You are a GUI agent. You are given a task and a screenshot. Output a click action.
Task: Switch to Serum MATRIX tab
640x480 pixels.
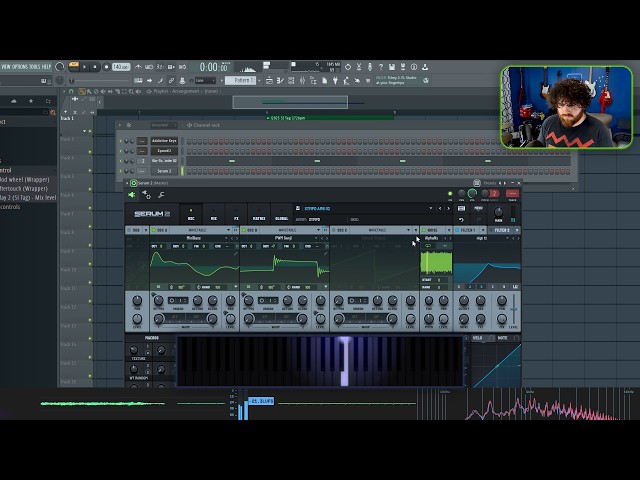pos(259,214)
